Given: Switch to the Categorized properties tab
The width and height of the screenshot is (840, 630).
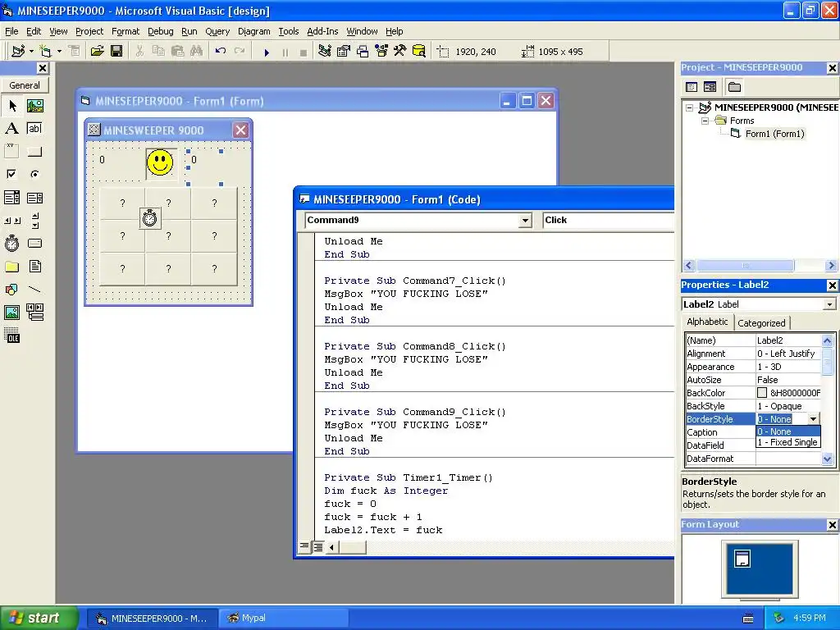Looking at the screenshot, I should 761,323.
